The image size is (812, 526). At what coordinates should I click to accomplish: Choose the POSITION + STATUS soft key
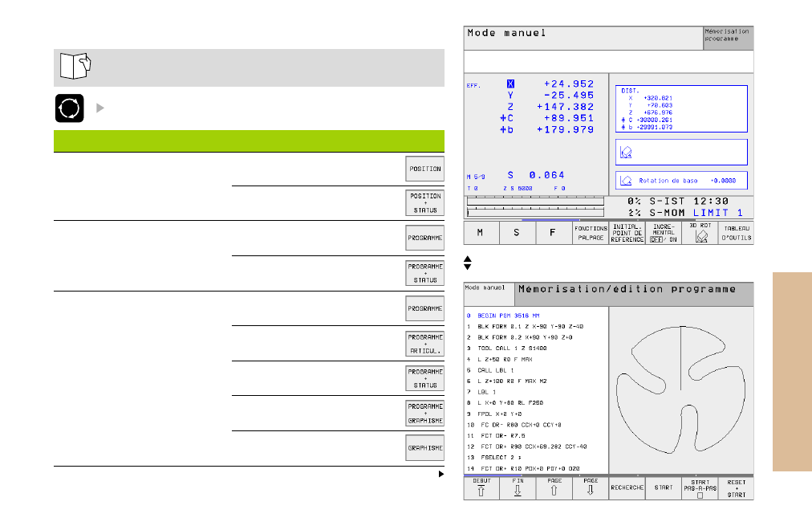[424, 202]
